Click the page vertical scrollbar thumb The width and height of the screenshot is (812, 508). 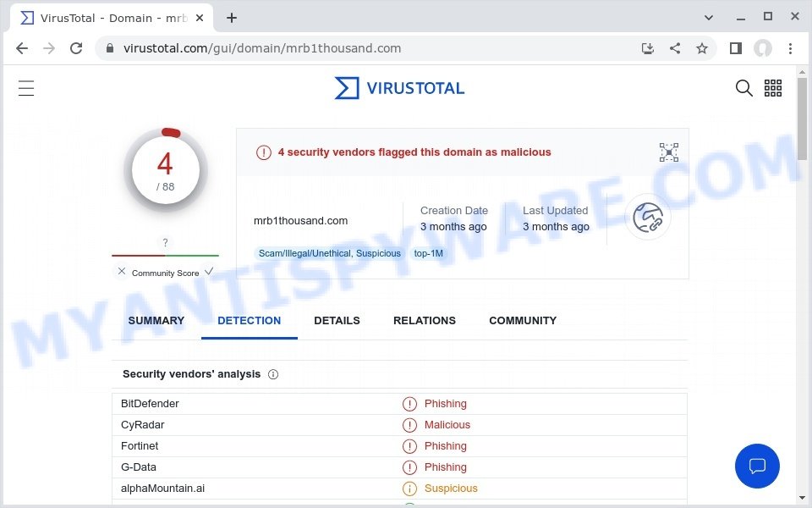click(802, 119)
